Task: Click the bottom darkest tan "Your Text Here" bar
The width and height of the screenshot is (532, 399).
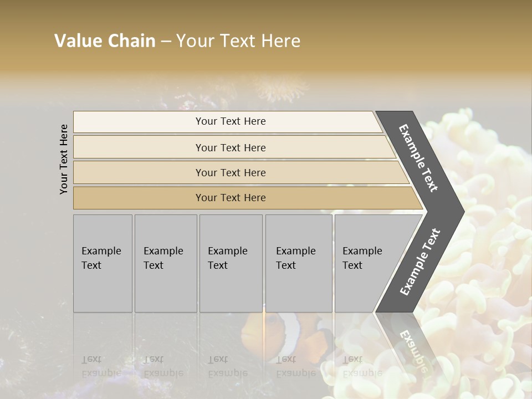Action: click(x=230, y=198)
